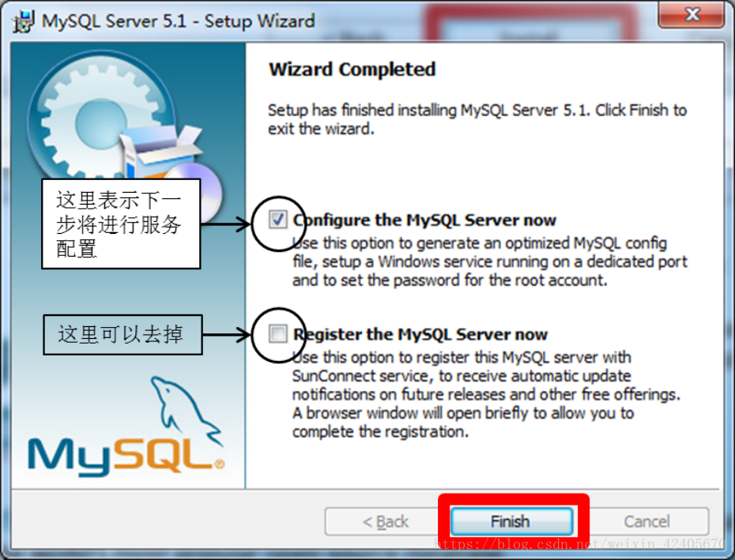
Task: Click the MySQL wordmark text logo
Action: pos(126,457)
